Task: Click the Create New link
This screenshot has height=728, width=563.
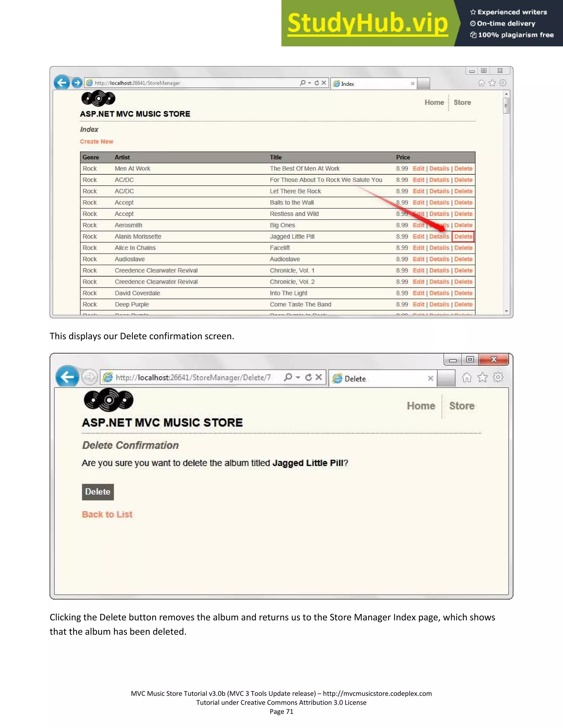Action: click(96, 141)
